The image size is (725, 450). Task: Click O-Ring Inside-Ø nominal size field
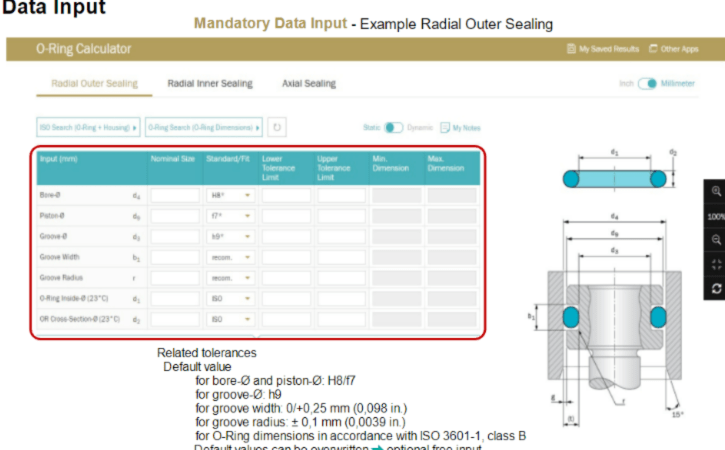[175, 299]
